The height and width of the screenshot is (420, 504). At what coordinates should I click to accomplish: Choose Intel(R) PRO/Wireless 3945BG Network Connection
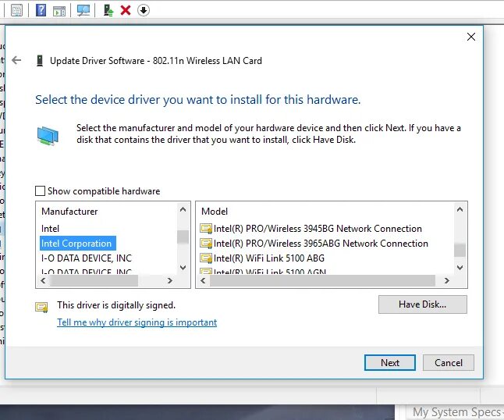click(318, 228)
